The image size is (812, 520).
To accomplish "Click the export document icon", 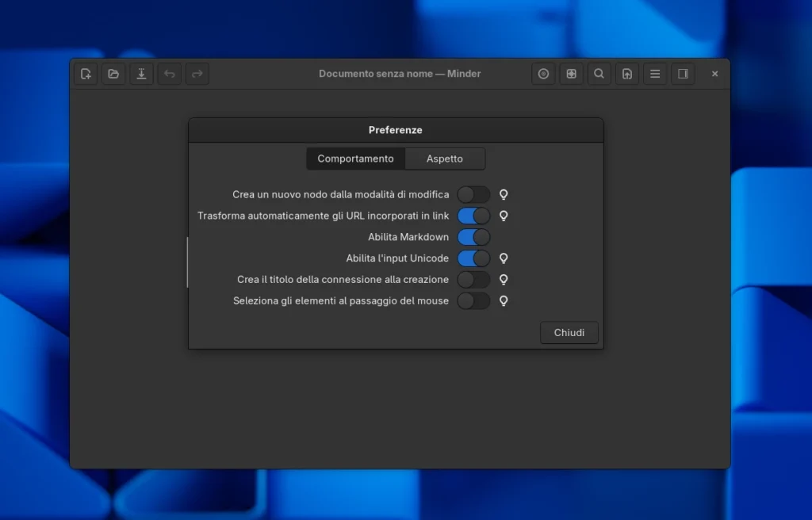I will (626, 74).
